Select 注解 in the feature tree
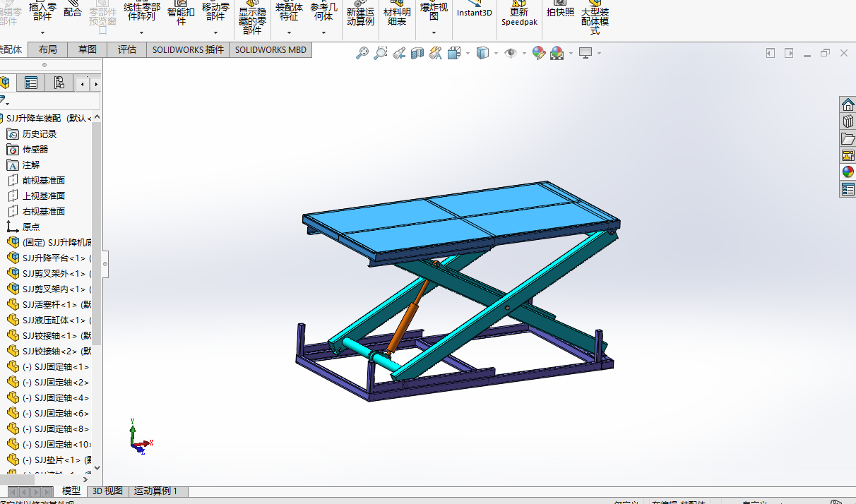Screen dimensions: 856x504 [x=31, y=165]
